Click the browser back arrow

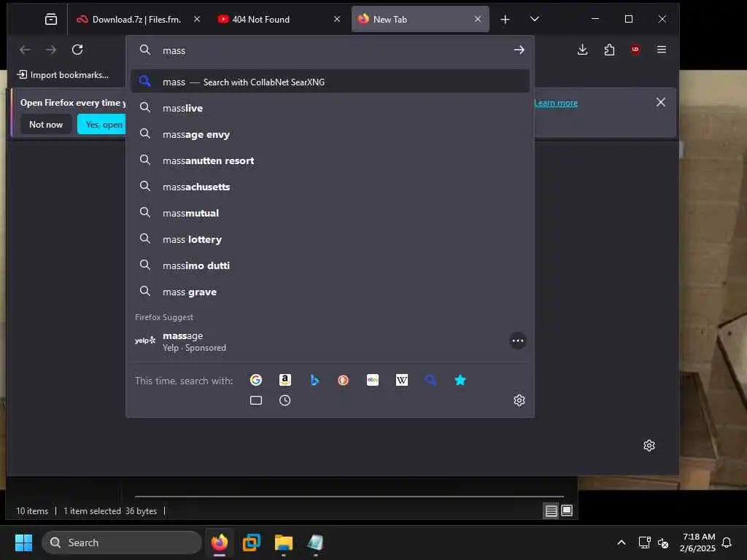[x=25, y=50]
